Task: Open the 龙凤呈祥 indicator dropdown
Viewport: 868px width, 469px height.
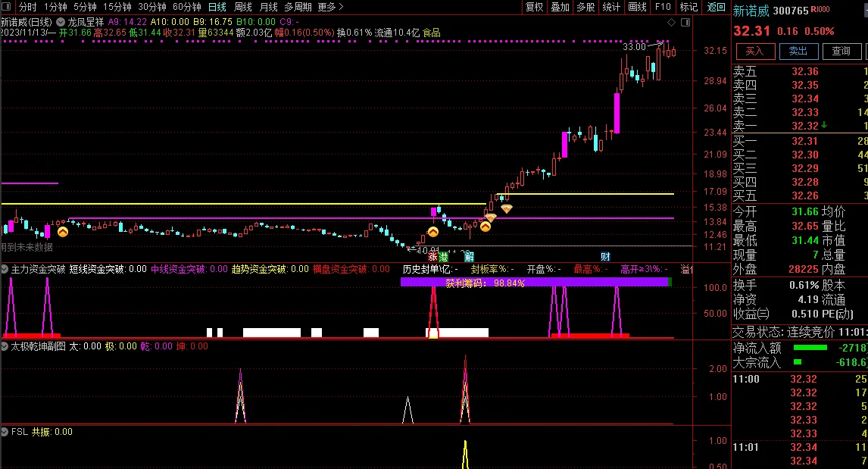Action: click(61, 23)
